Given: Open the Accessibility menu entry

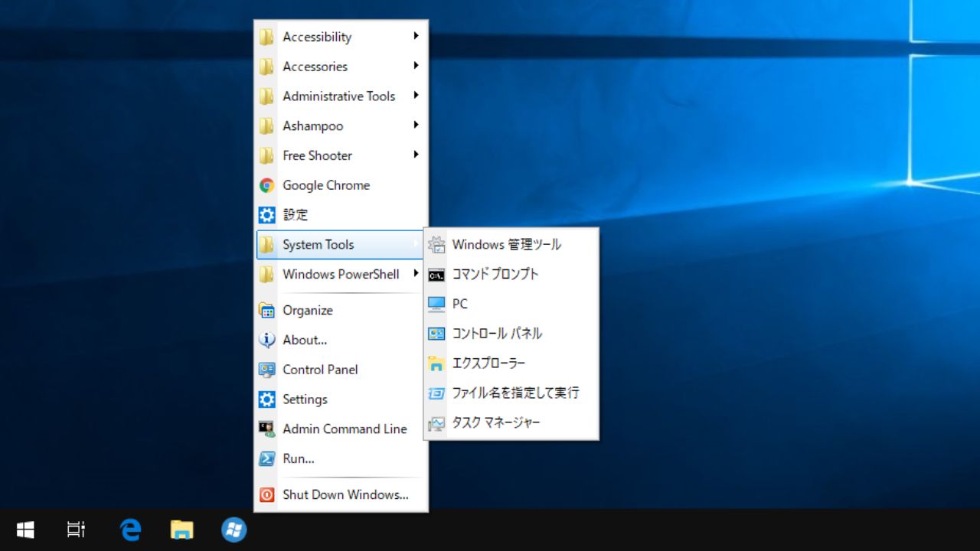Looking at the screenshot, I should coord(341,37).
